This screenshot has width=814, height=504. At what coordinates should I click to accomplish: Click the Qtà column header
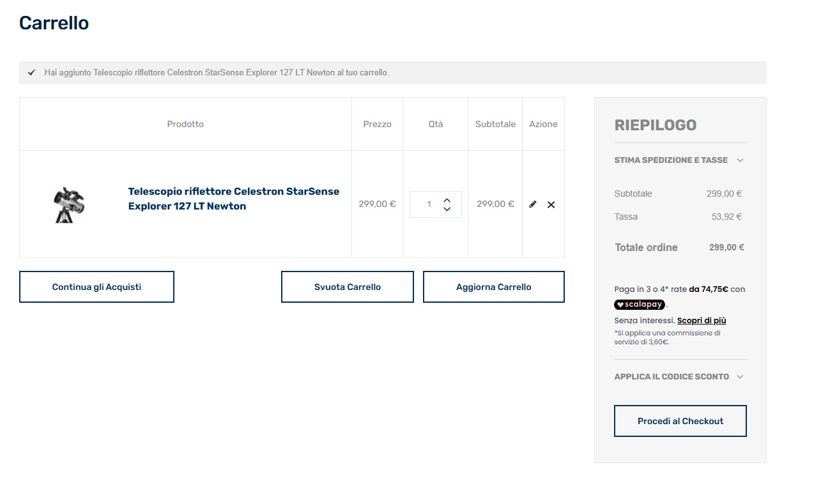(436, 124)
